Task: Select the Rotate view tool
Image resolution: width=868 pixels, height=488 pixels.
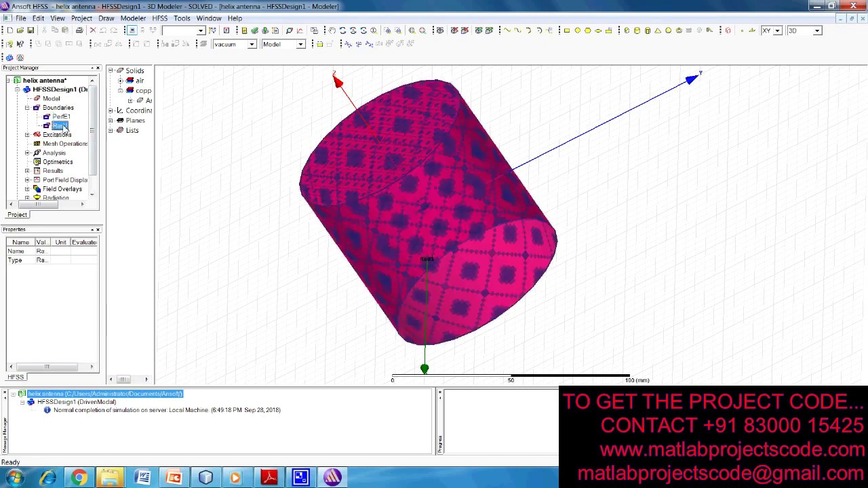Action: pos(342,30)
